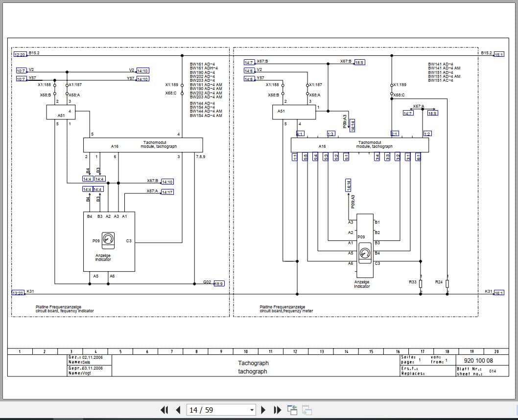The height and width of the screenshot is (420, 518).
Task: Open the page number dropdown arrow
Action: 252,410
